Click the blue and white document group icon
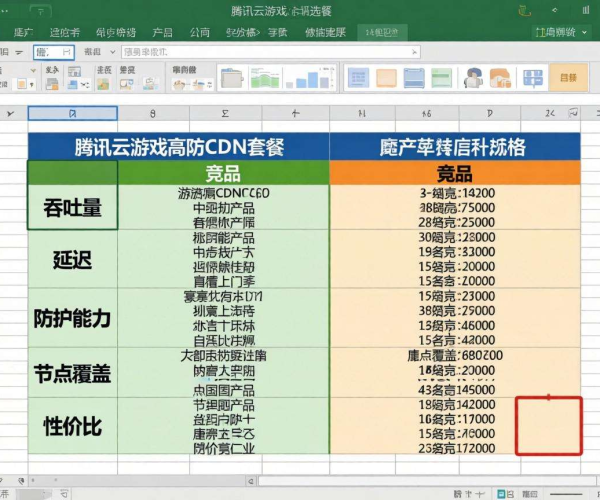600x500 pixels. tap(150, 83)
